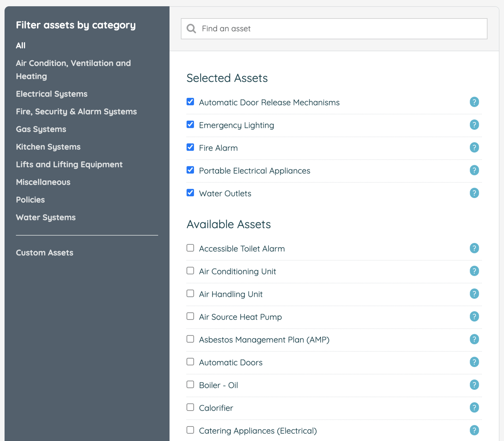Screen dimensions: 504x441
Task: Open the Custom Assets section
Action: tap(45, 252)
